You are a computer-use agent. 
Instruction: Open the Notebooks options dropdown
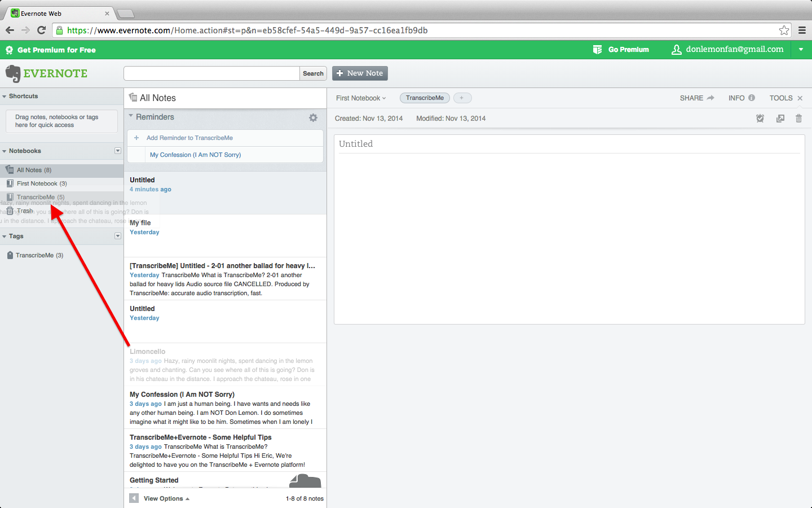click(118, 151)
